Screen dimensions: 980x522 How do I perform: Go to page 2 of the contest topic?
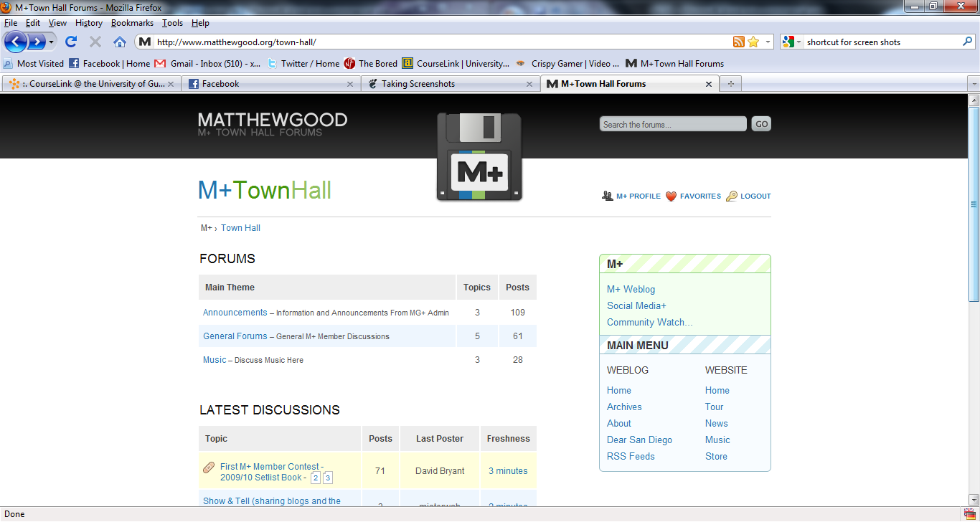315,478
